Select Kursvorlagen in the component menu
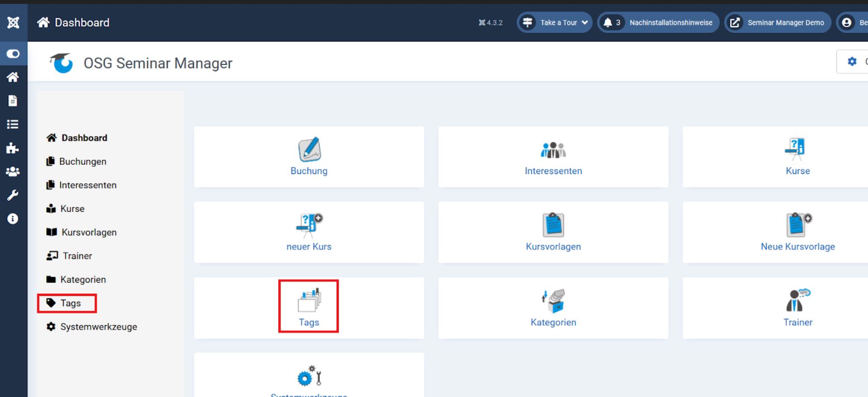 tap(89, 232)
